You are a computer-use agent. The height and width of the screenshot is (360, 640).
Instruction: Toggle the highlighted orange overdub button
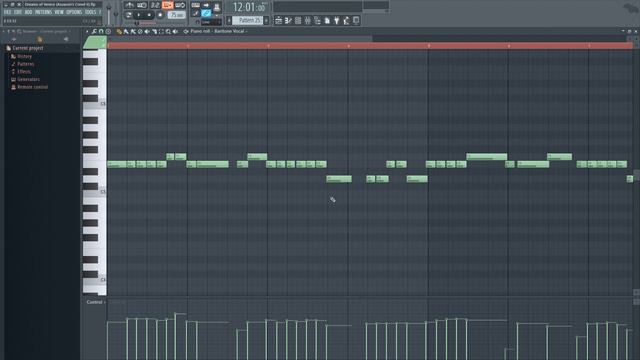(167, 5)
